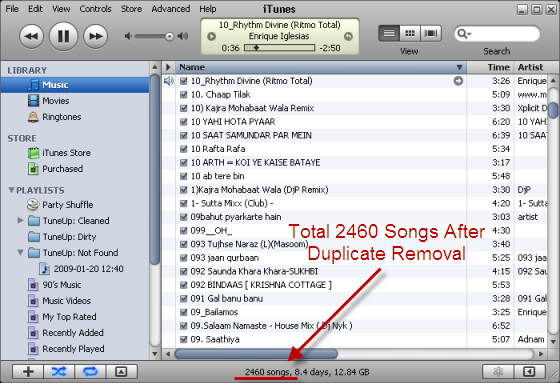This screenshot has height=383, width=560.
Task: Create a new playlist with plus button
Action: [28, 372]
